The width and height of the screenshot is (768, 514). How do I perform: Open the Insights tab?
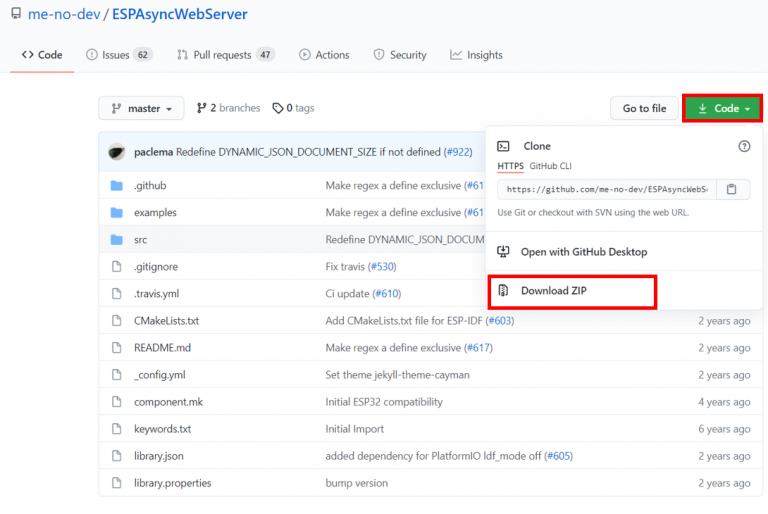click(x=476, y=55)
